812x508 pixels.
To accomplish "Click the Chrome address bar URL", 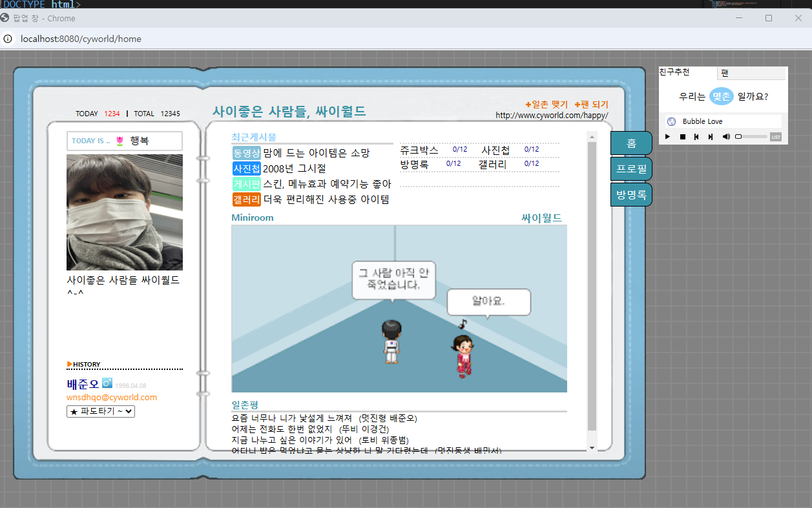I will click(x=81, y=39).
